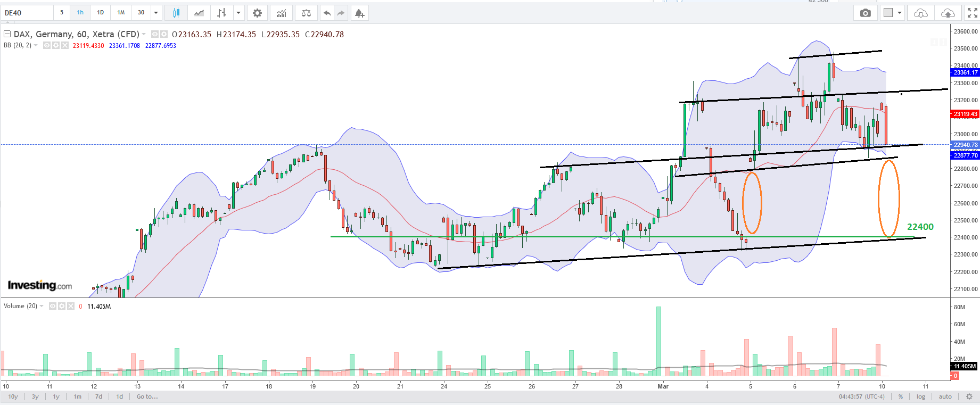Load a saved chart layout from cloud
This screenshot has width=980, height=405.
point(920,13)
